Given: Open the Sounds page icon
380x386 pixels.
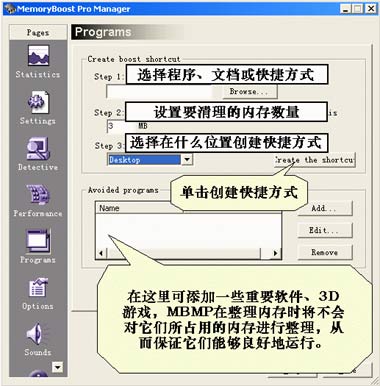Looking at the screenshot, I should [37, 334].
